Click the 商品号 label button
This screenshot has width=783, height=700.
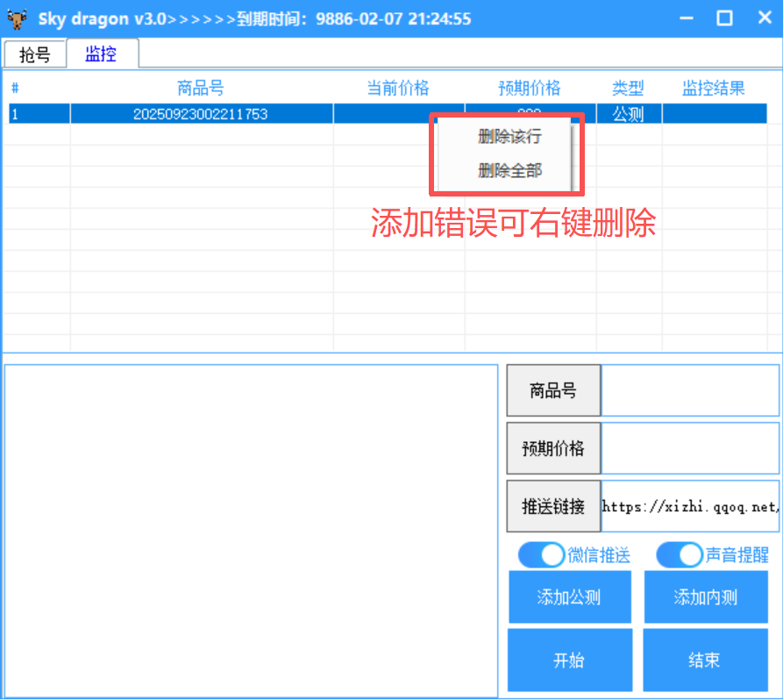pos(553,389)
